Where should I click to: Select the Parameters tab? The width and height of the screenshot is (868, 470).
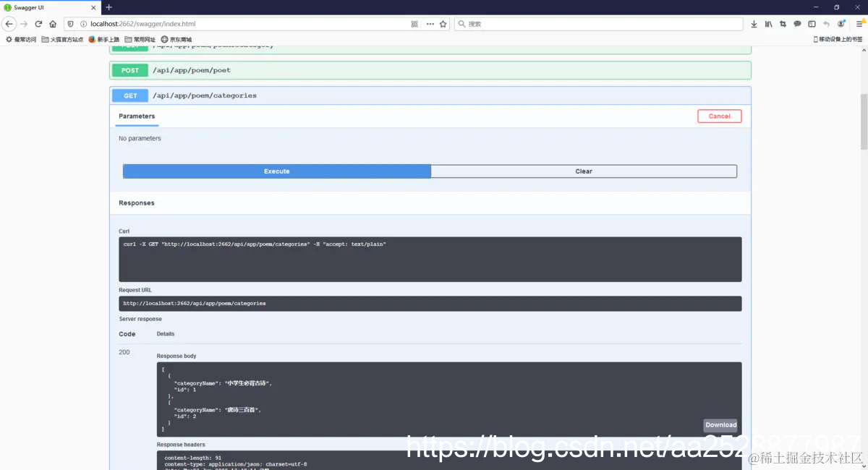point(137,116)
